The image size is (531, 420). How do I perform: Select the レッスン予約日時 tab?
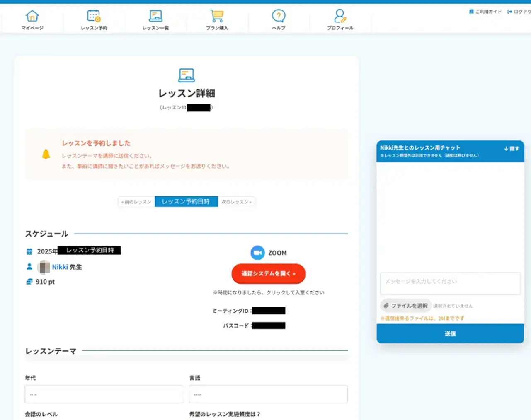(186, 202)
